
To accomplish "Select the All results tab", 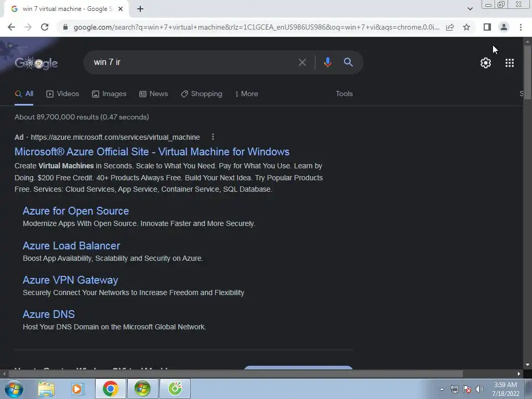I will point(24,94).
